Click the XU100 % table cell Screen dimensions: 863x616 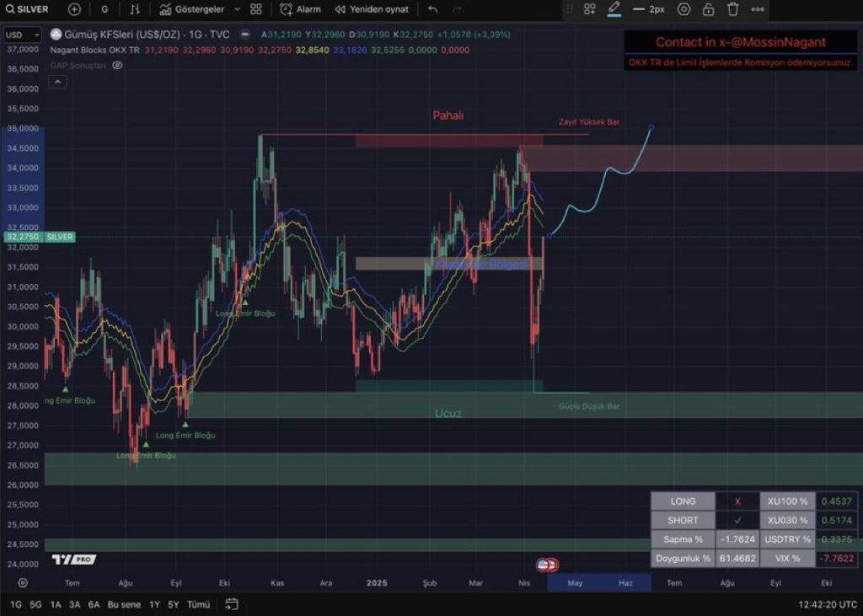pos(788,501)
